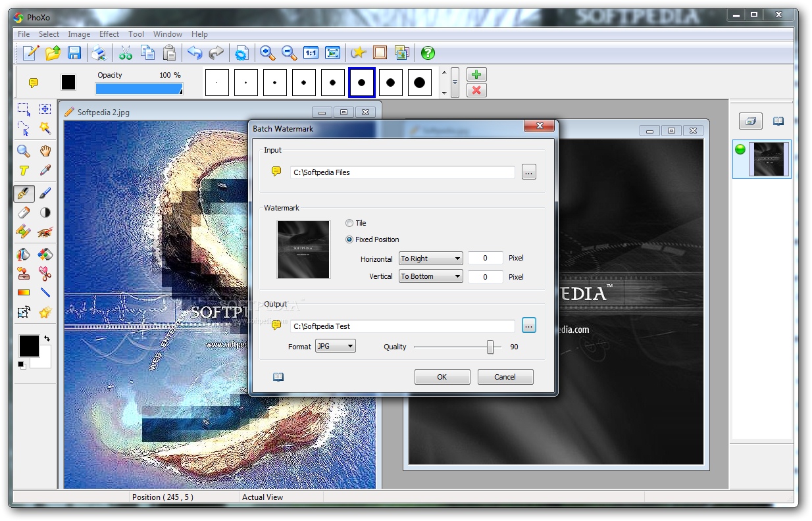Select the highlighted blue-bordered brush size

point(361,83)
